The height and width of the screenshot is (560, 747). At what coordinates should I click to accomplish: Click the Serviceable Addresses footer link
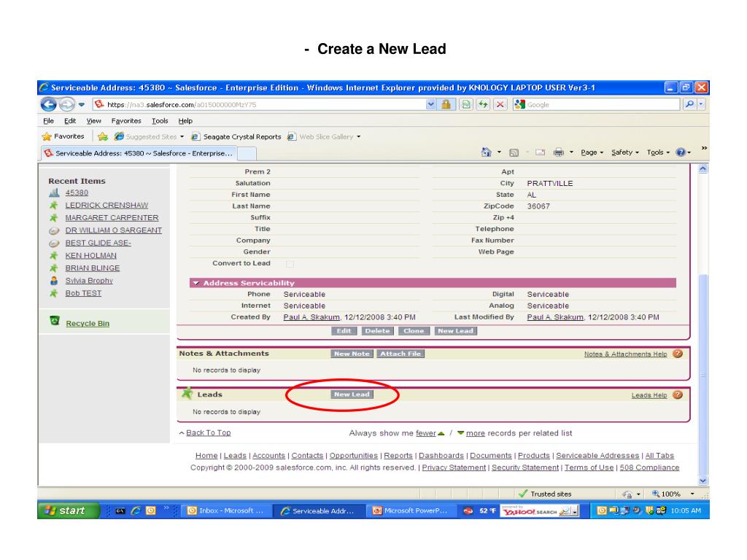tap(597, 456)
